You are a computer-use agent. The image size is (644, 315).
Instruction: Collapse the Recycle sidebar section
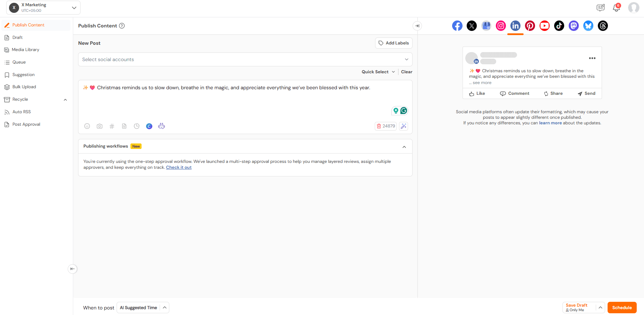coord(65,99)
